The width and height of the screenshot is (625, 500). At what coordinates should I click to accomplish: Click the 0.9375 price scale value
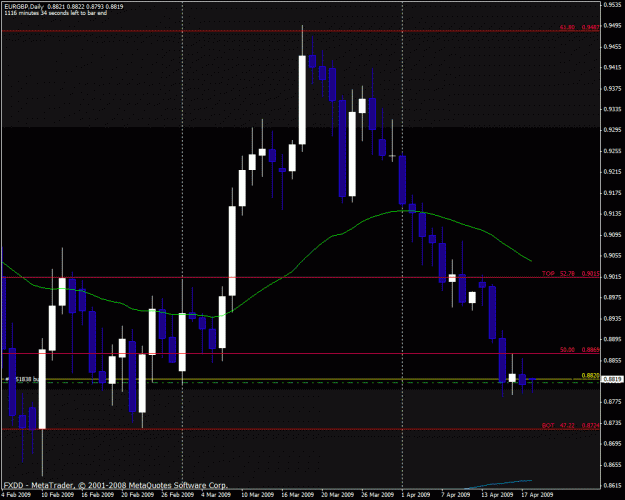613,88
